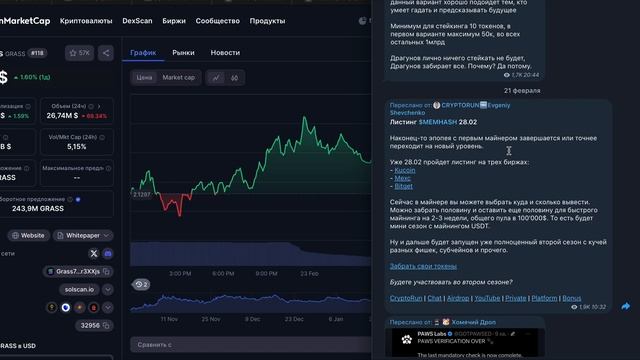Copy the Grass7...r3XKjs contract address
This screenshot has height=360, width=640.
click(x=107, y=271)
